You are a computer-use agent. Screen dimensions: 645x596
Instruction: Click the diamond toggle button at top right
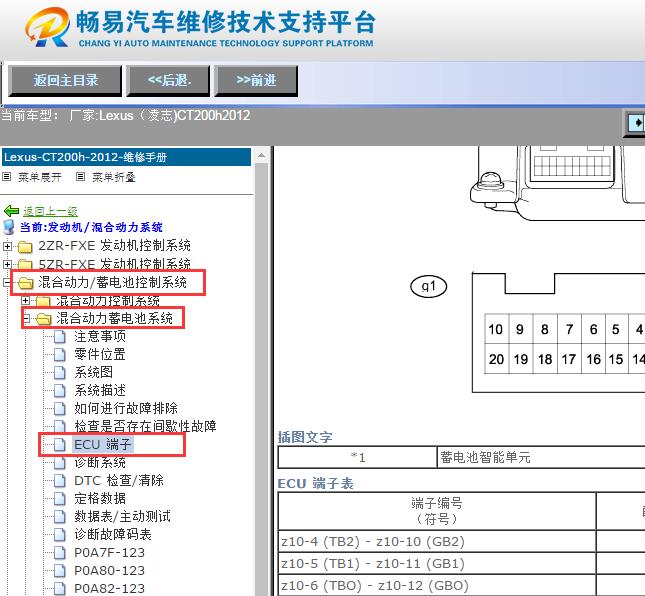[x=636, y=123]
